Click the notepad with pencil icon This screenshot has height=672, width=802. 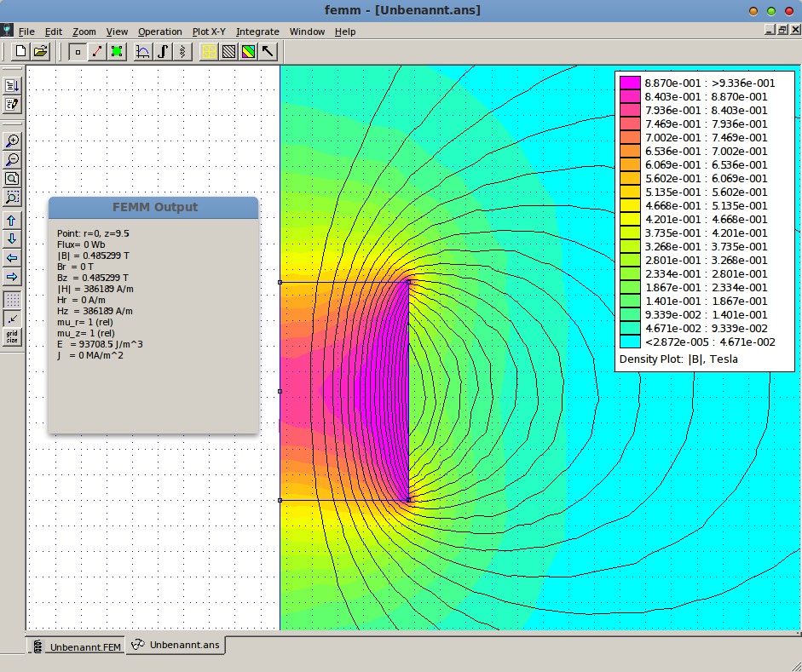coord(12,105)
